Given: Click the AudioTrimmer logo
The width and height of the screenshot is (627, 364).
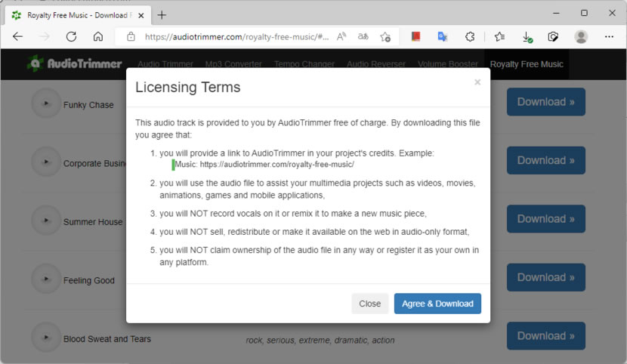Looking at the screenshot, I should coord(74,63).
